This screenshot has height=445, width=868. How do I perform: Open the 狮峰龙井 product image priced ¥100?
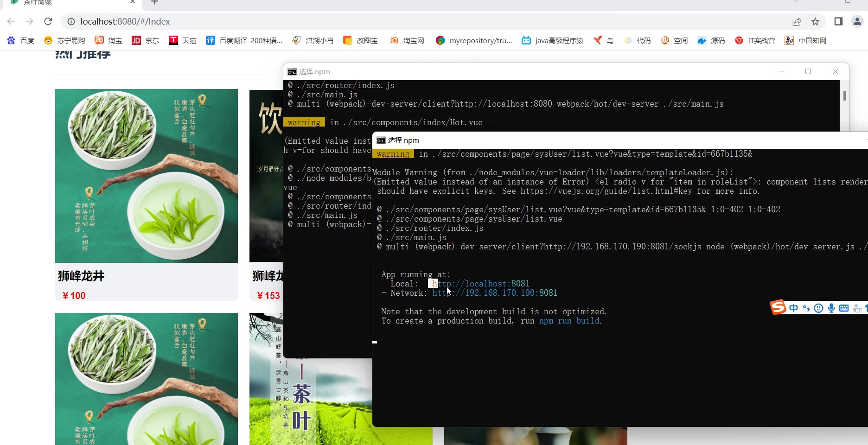tap(147, 176)
